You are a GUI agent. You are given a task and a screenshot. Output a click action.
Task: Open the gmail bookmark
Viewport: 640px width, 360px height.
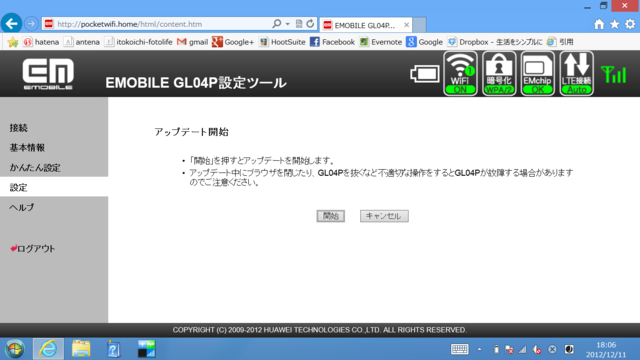coord(192,42)
